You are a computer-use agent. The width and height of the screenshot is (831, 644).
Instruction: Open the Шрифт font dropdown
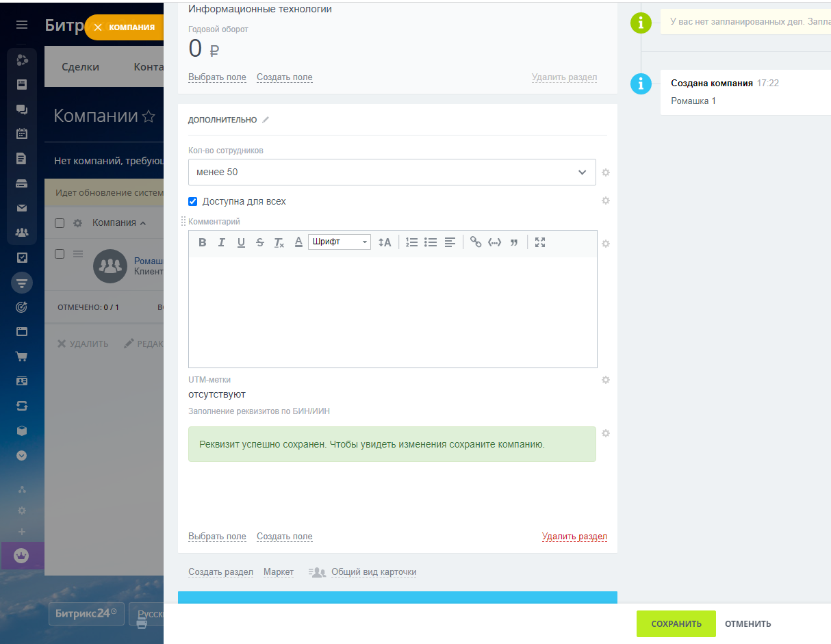tap(340, 242)
